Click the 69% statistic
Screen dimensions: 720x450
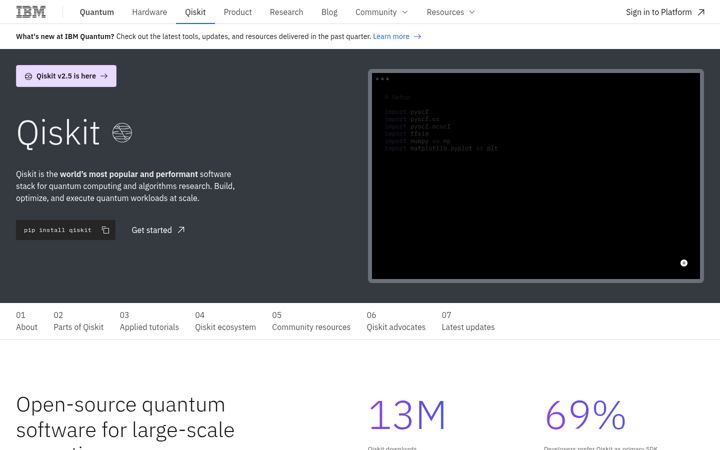[585, 416]
